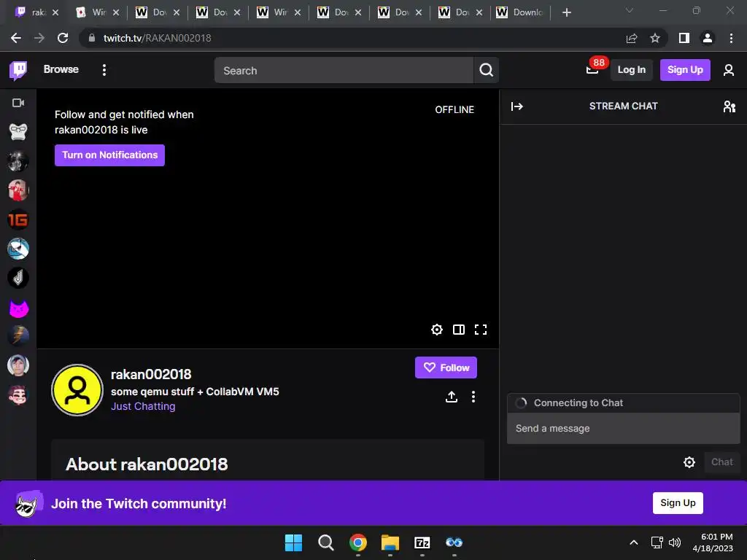Click Log In button
Screen dimensions: 747x560
(x=631, y=70)
